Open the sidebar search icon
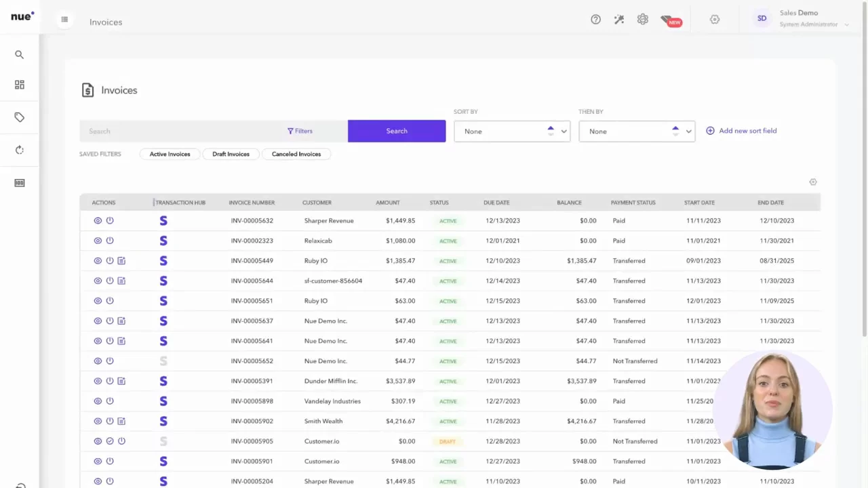 [x=20, y=55]
